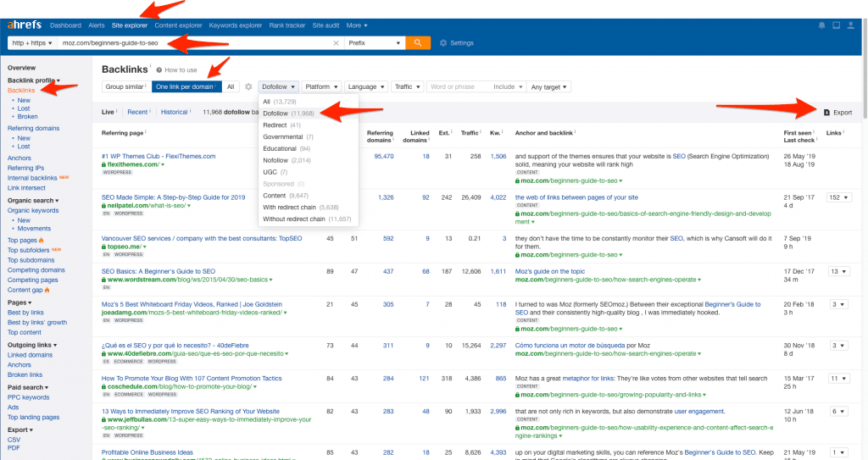The height and width of the screenshot is (460, 868).
Task: Open Dashboard in top navigation
Action: [65, 25]
